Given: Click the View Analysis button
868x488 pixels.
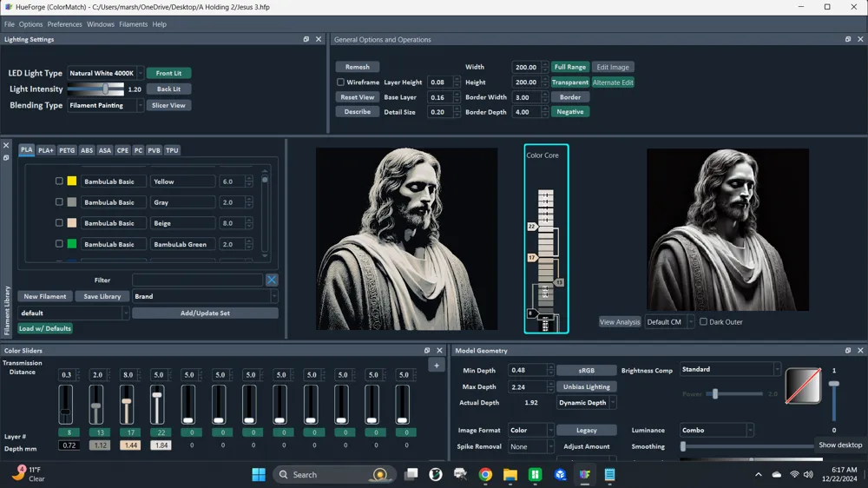Looking at the screenshot, I should coord(620,322).
